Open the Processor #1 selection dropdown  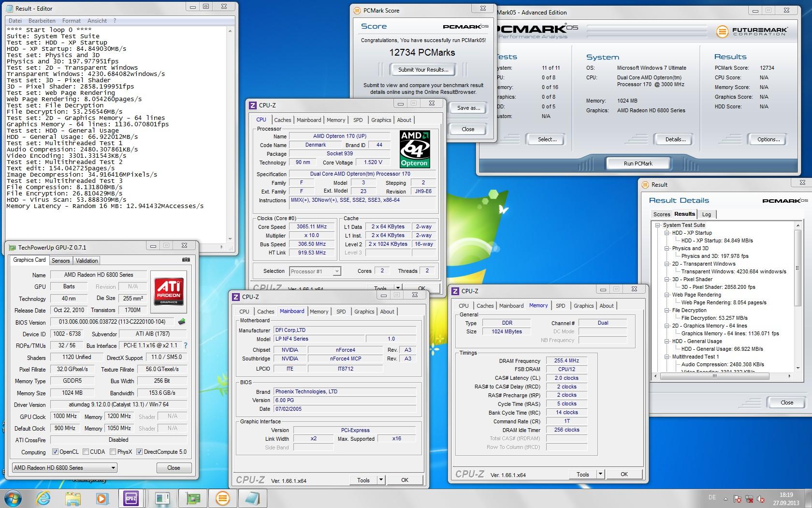pos(315,271)
